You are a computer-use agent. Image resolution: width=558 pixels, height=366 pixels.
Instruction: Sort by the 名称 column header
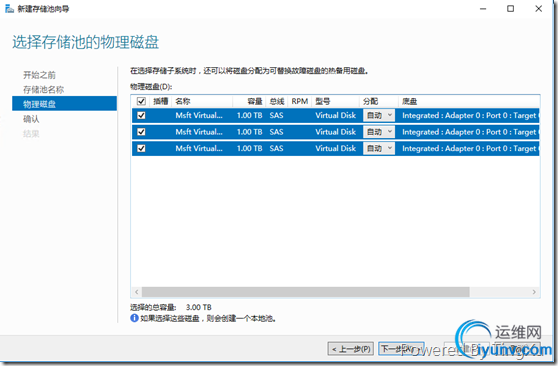coord(202,101)
